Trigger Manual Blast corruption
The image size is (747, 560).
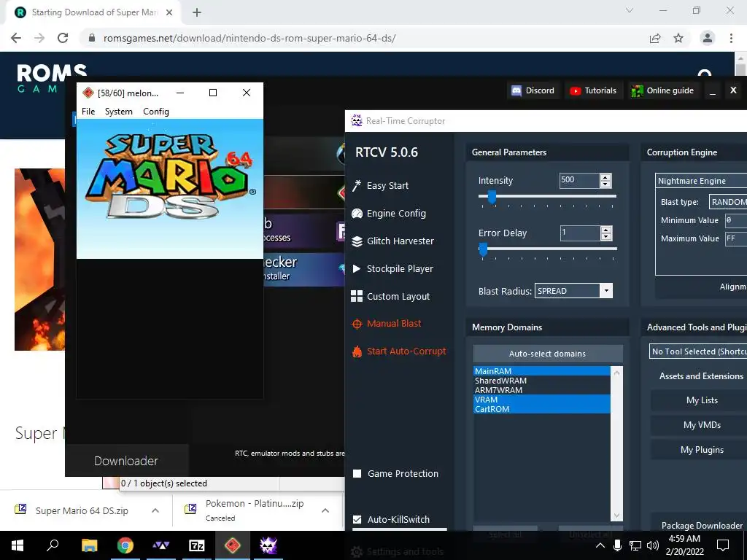(387, 324)
